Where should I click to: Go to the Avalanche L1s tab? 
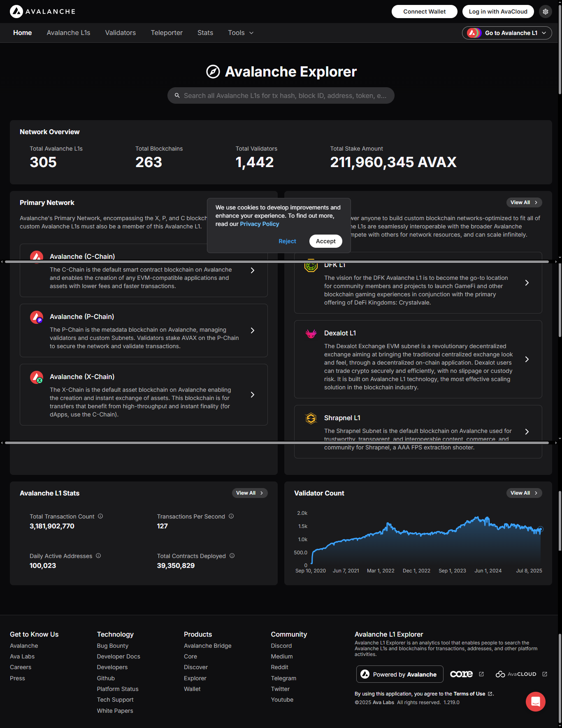[x=69, y=33]
